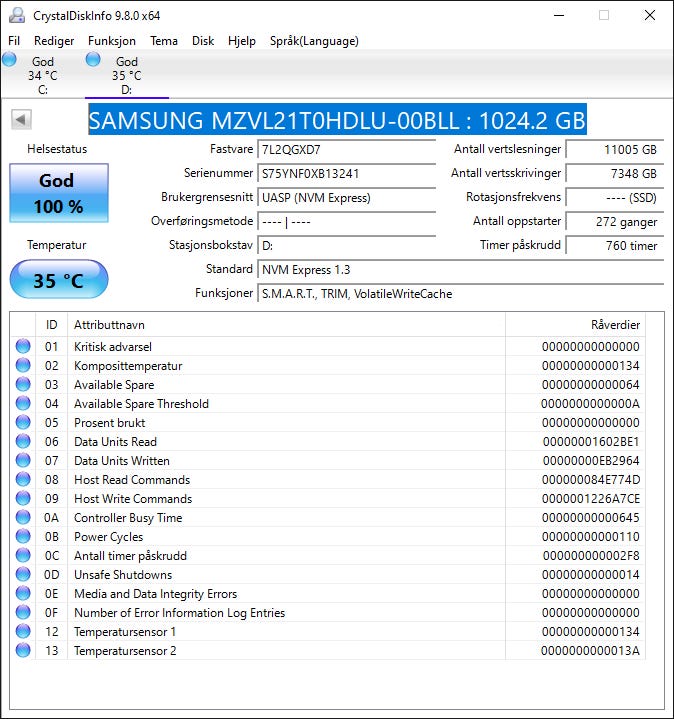Select the Host Read Commands attribute name
The image size is (674, 719).
click(132, 480)
